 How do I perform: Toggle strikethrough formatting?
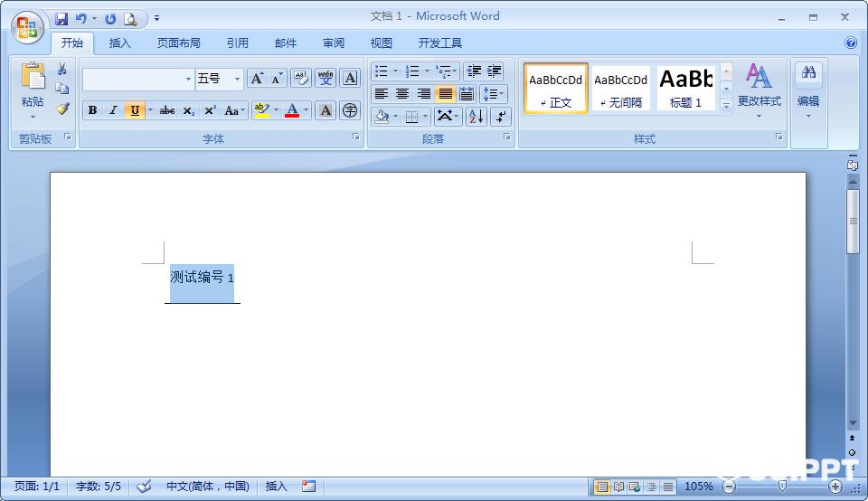point(167,110)
